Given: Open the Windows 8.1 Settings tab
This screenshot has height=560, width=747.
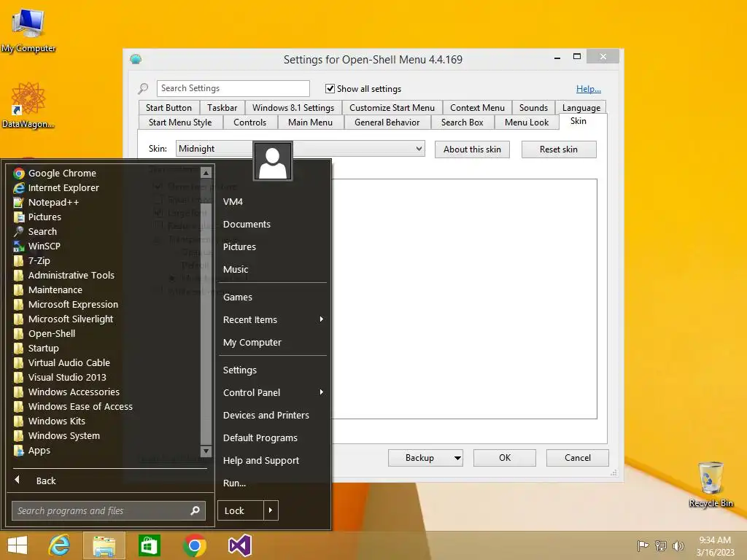Looking at the screenshot, I should 293,108.
